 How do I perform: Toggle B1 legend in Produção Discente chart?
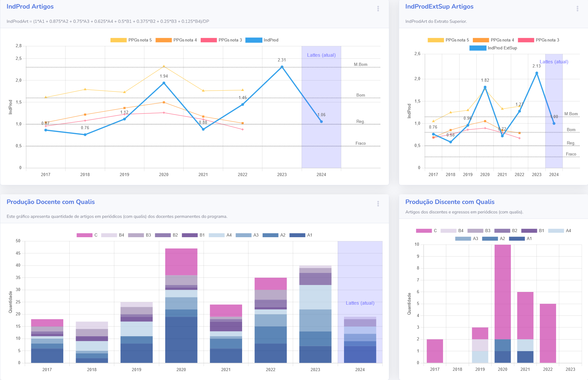(533, 231)
